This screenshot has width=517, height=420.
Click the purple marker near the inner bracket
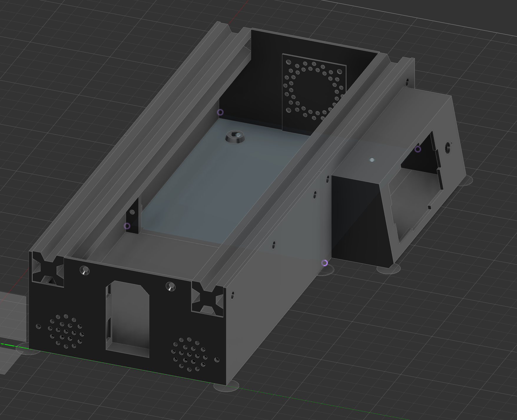(127, 225)
